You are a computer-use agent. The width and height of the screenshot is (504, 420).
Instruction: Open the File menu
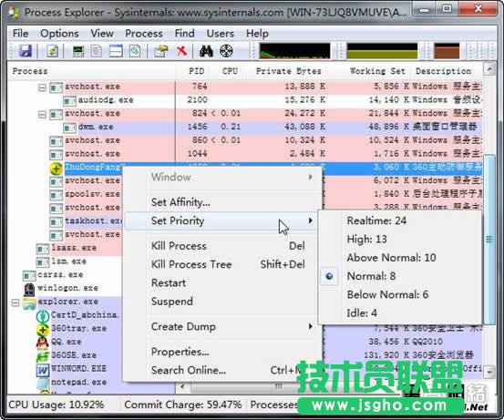tap(21, 34)
